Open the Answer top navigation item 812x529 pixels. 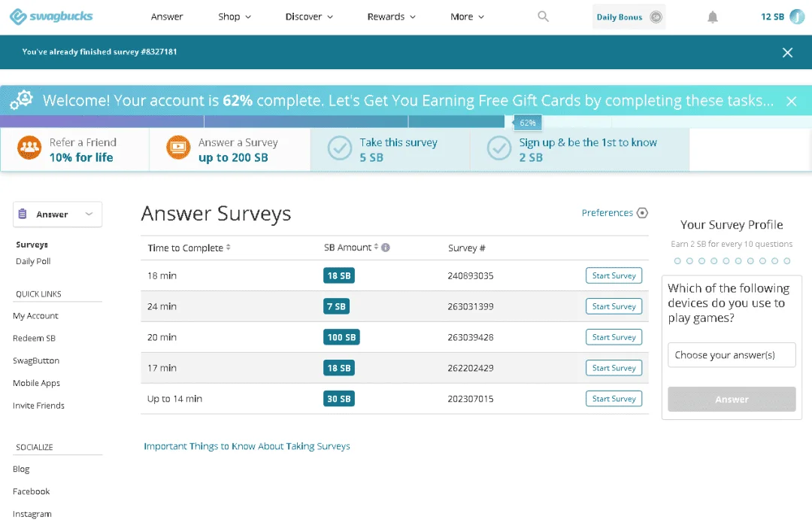(167, 17)
